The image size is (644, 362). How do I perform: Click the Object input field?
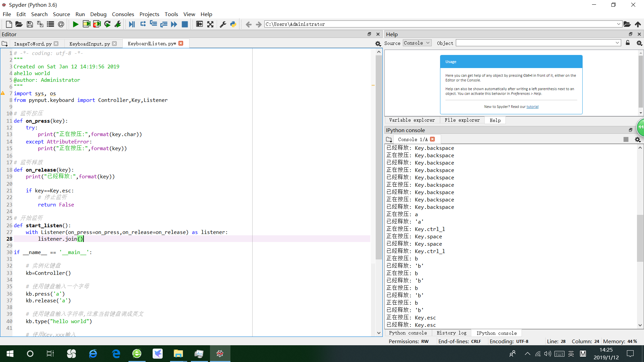coord(535,43)
